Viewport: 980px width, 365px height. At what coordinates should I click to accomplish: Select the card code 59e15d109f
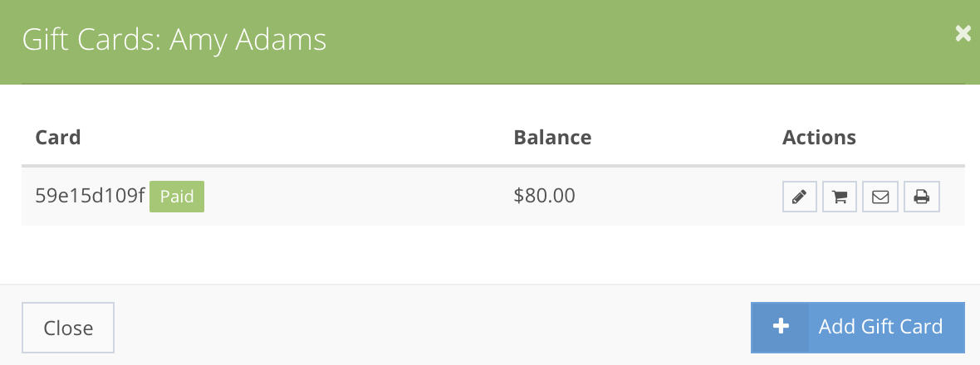click(x=90, y=196)
